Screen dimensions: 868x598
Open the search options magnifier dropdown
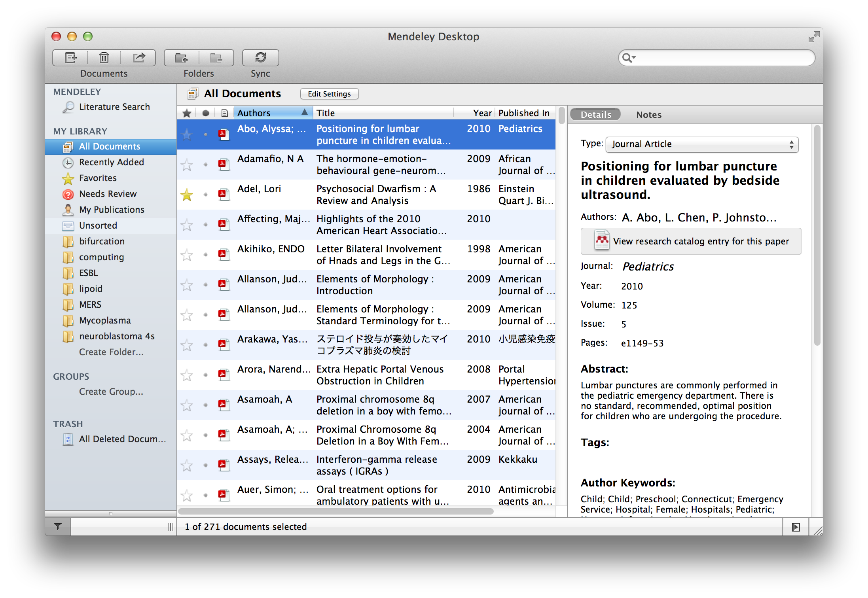pyautogui.click(x=629, y=58)
